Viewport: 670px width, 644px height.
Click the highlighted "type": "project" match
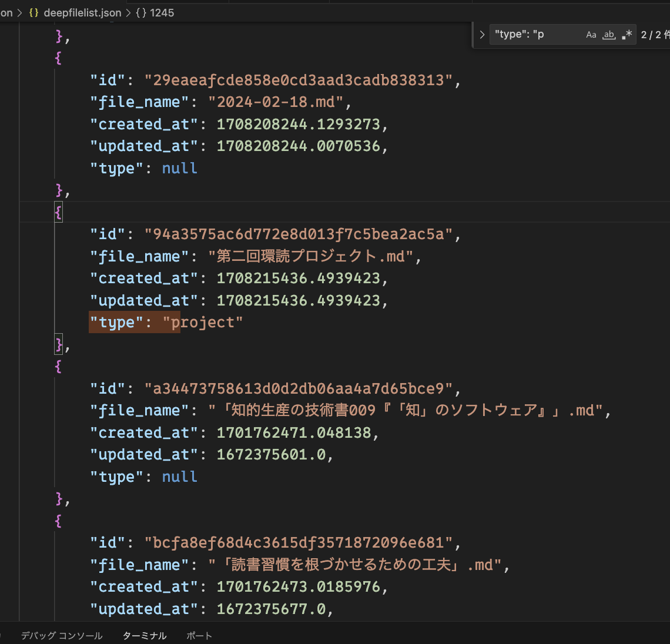pyautogui.click(x=135, y=322)
